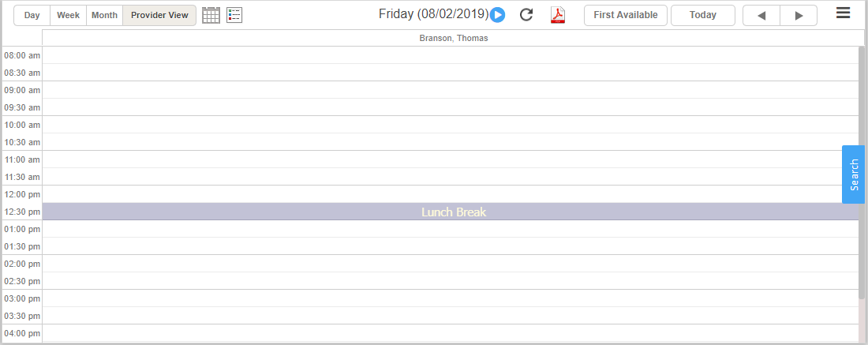Switch to Month view
This screenshot has width=868, height=345.
click(x=104, y=16)
